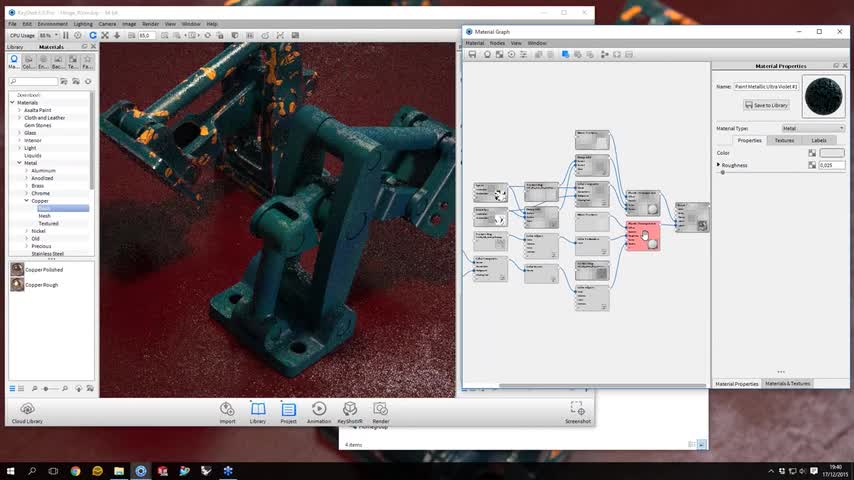Click the Cloud Library icon
854x480 pixels.
pos(27,412)
